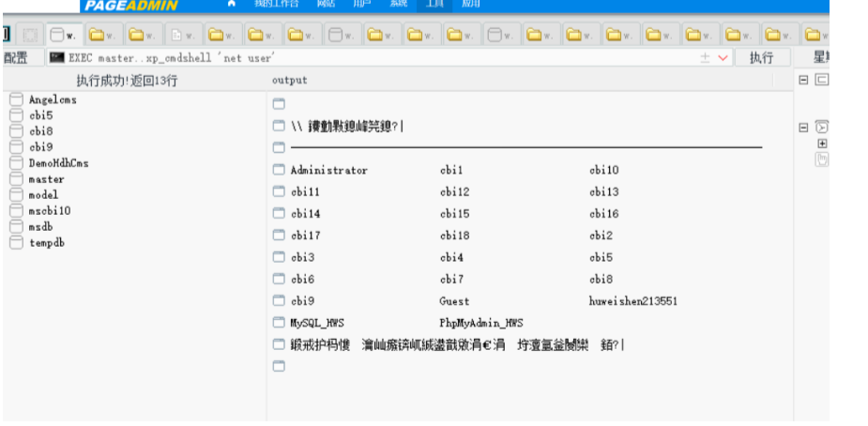The image size is (868, 426).
Task: Click the 执行成功!返回13行 status text
Action: click(x=127, y=81)
